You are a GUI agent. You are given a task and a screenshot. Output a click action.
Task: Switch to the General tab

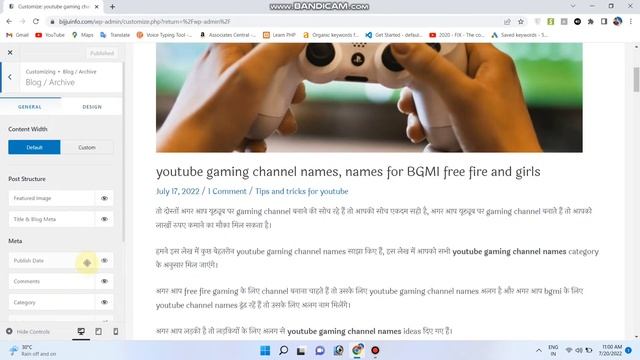[x=30, y=107]
